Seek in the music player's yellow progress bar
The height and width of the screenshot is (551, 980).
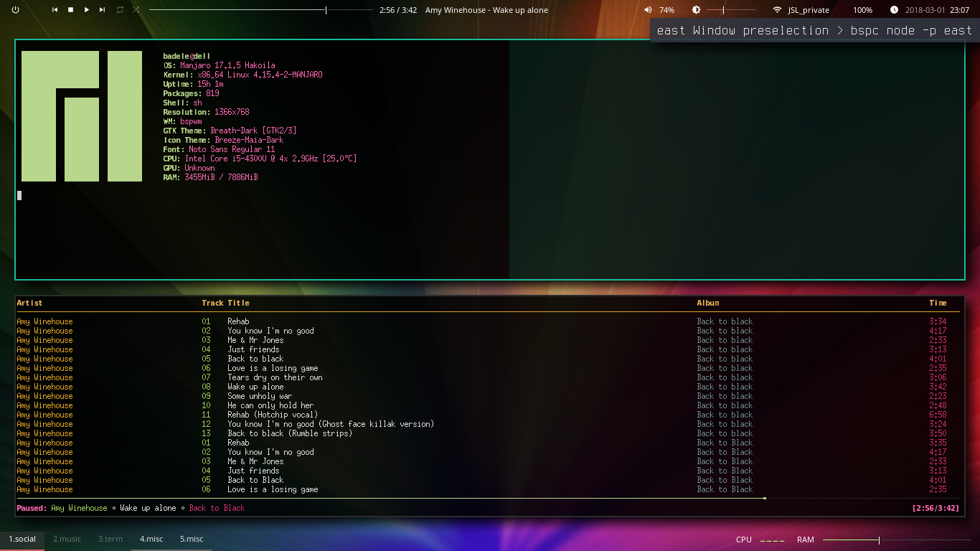click(489, 498)
